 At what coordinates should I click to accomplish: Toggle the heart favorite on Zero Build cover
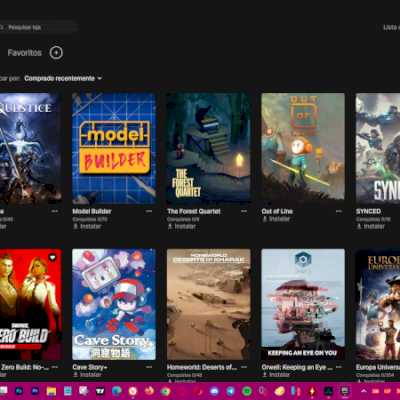pos(52,257)
